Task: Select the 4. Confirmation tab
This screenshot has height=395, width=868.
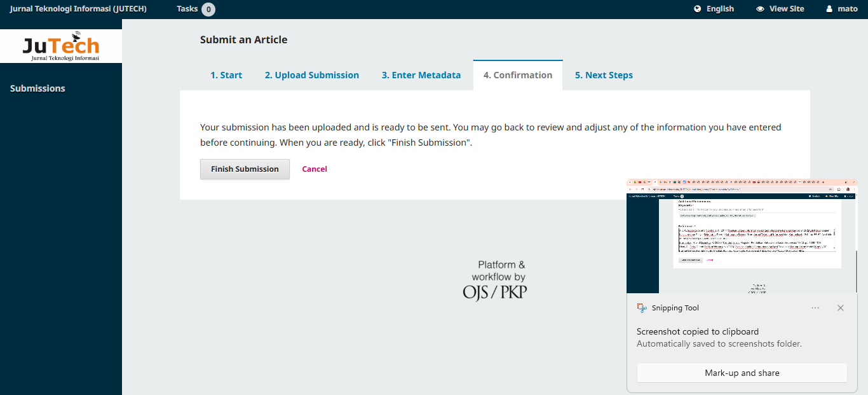Action: 518,75
